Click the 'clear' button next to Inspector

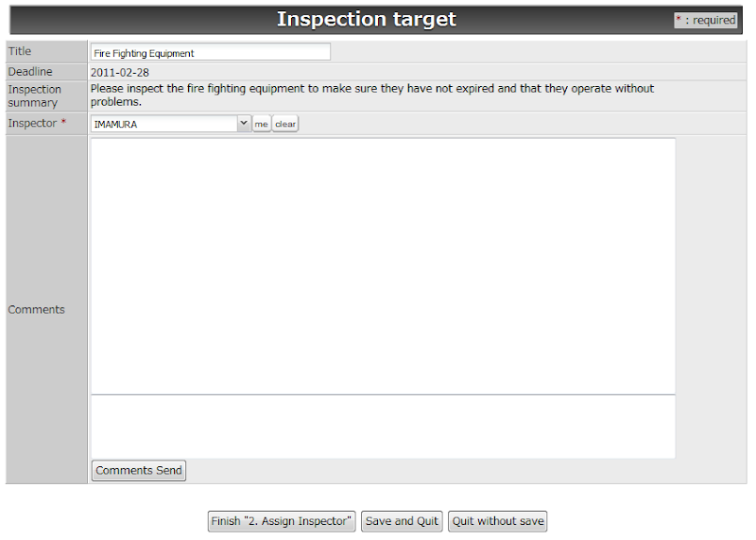coord(285,124)
